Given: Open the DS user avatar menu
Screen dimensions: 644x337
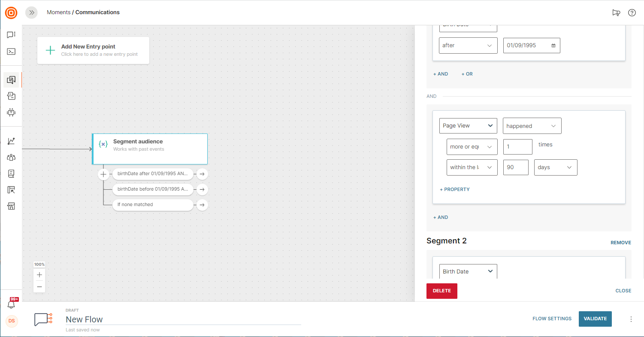Looking at the screenshot, I should 12,321.
